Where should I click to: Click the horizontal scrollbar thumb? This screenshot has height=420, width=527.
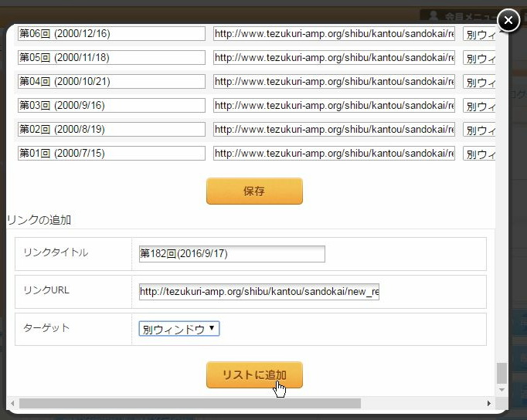pos(189,404)
